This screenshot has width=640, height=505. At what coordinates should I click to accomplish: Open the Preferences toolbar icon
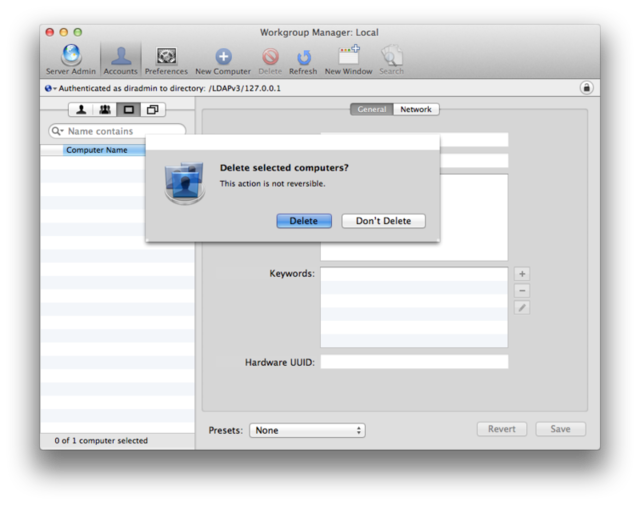pos(166,60)
